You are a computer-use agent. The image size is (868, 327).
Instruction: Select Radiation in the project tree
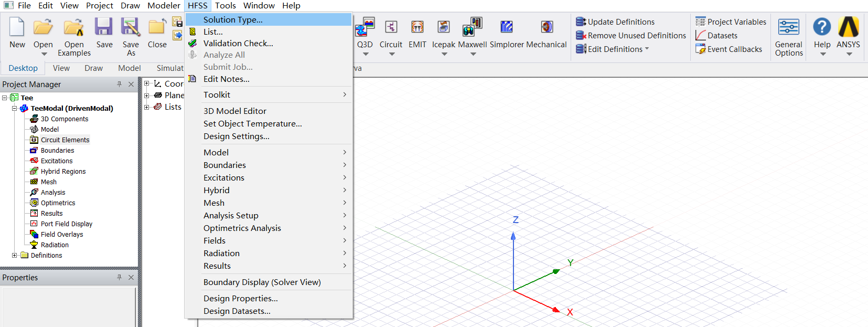point(55,245)
